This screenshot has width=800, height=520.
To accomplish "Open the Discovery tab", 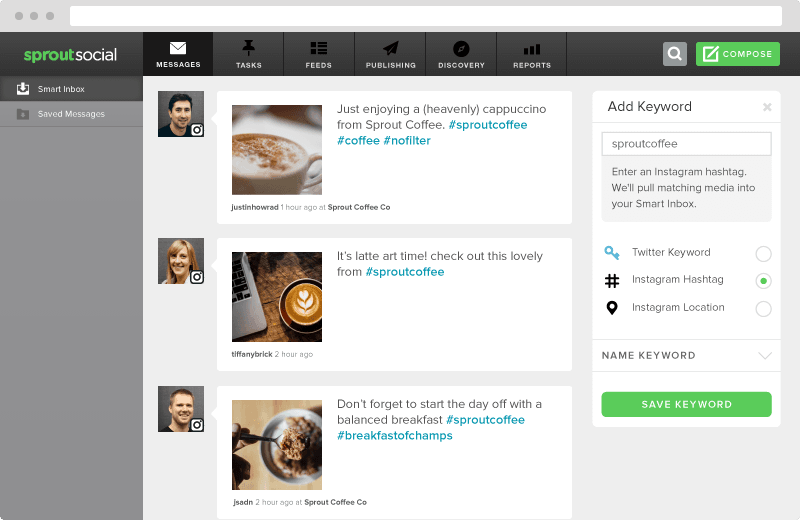I will coord(461,54).
